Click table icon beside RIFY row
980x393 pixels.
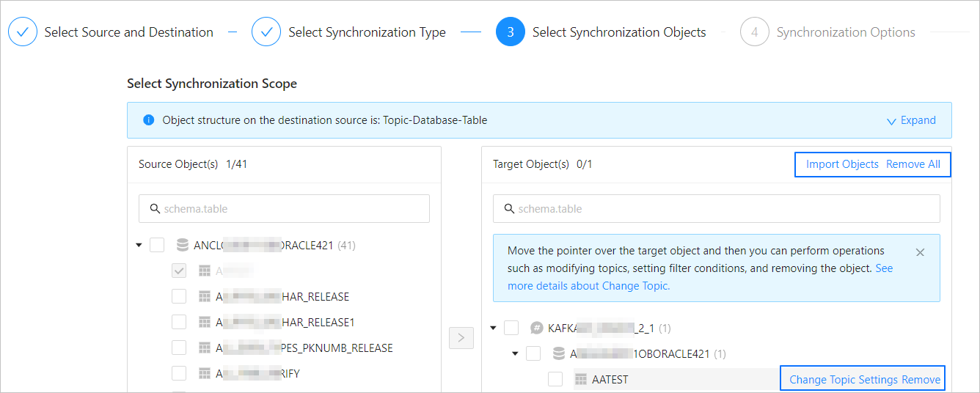pyautogui.click(x=205, y=373)
